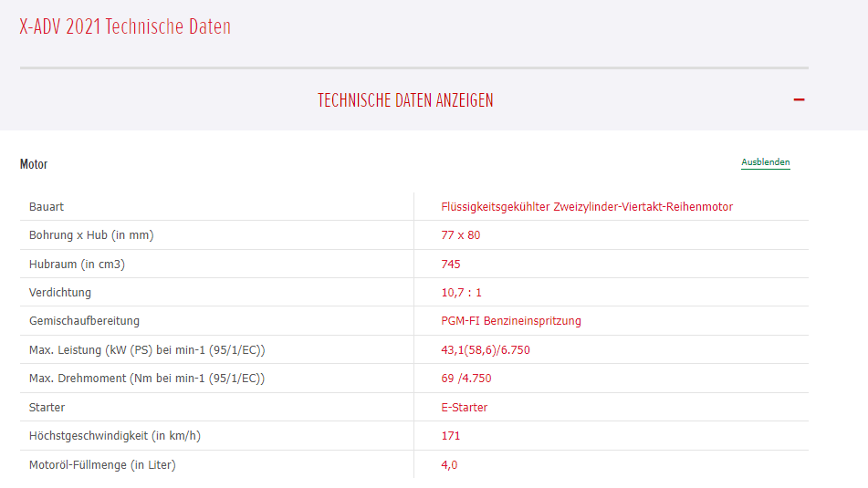The width and height of the screenshot is (868, 488).
Task: Click the PGM-FI Benzineinspritzung value
Action: 510,321
